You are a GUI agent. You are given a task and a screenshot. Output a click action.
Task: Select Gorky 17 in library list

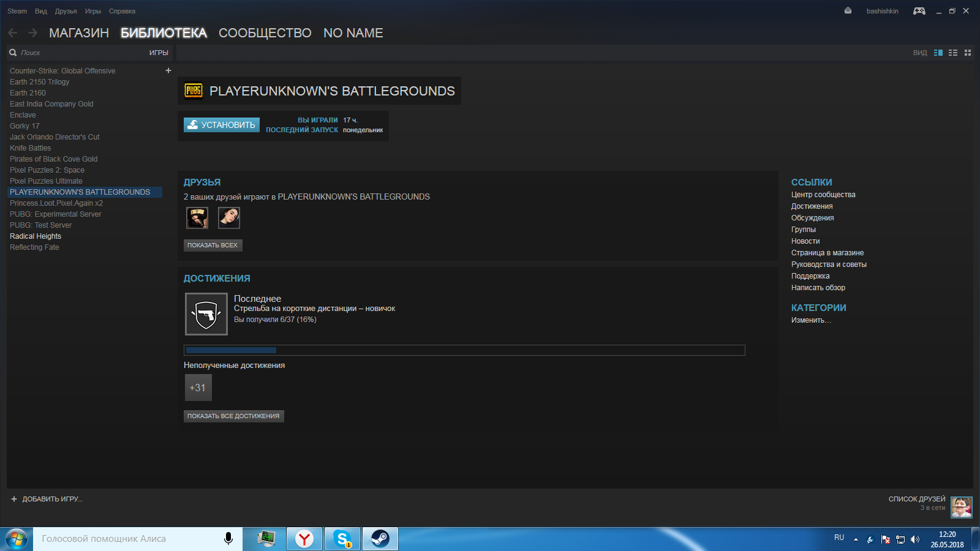pos(24,126)
